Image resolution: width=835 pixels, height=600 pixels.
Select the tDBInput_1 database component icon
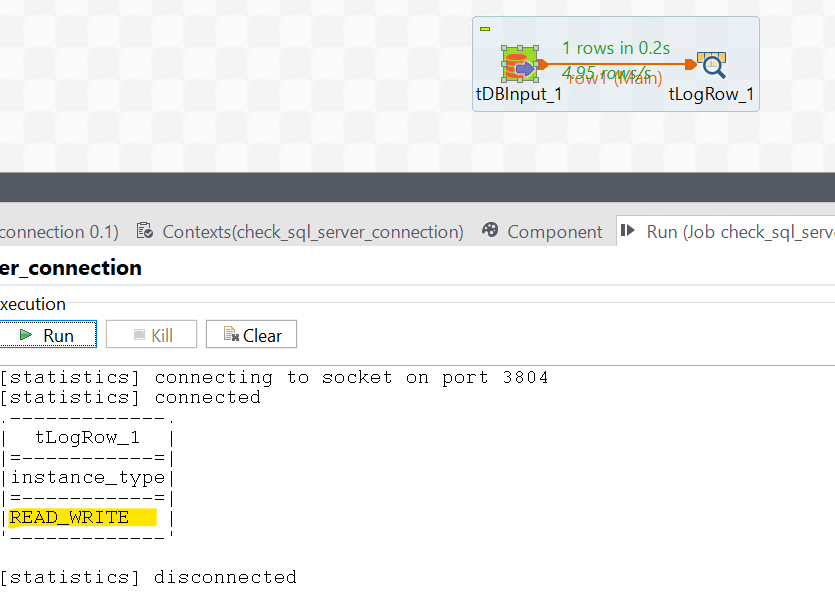coord(519,65)
